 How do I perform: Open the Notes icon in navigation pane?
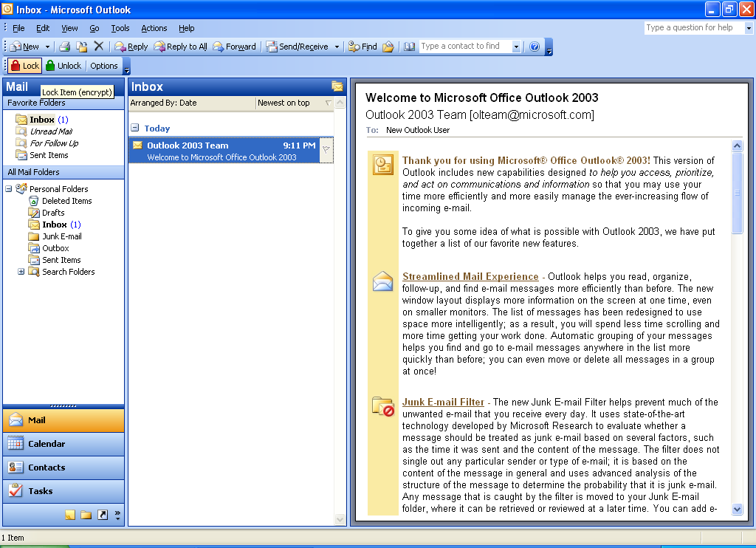point(70,515)
